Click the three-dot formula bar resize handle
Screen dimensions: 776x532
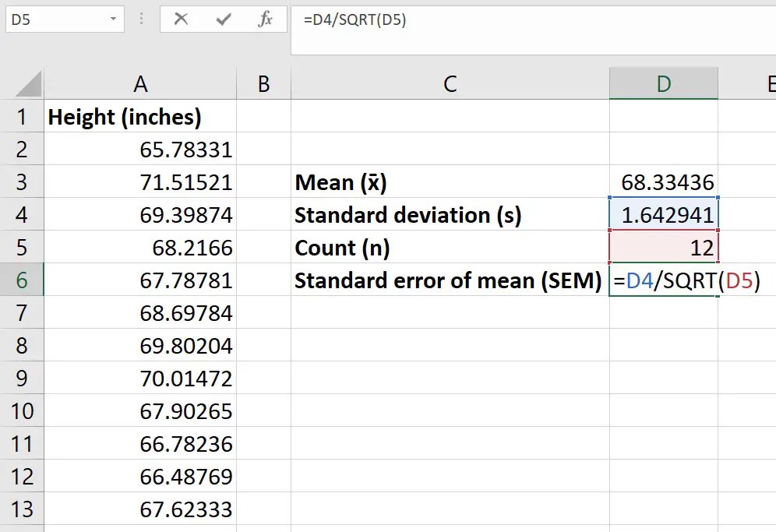[x=142, y=19]
